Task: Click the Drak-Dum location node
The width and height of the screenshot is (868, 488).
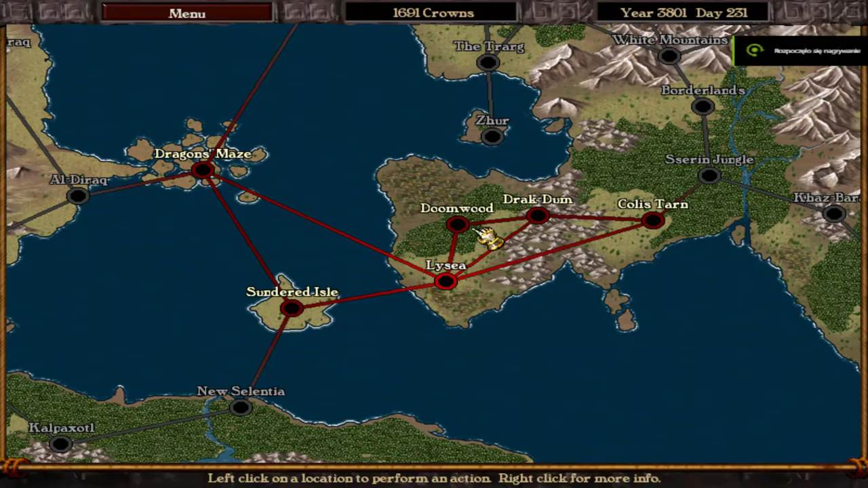Action: tap(538, 216)
